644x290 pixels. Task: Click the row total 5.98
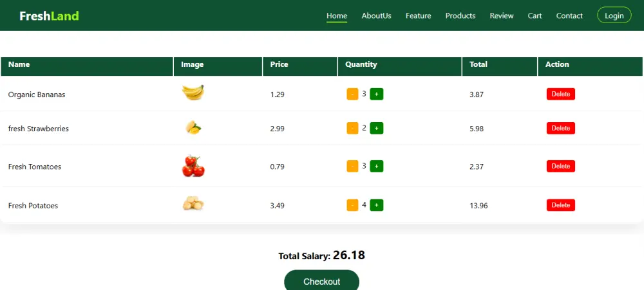coord(477,129)
